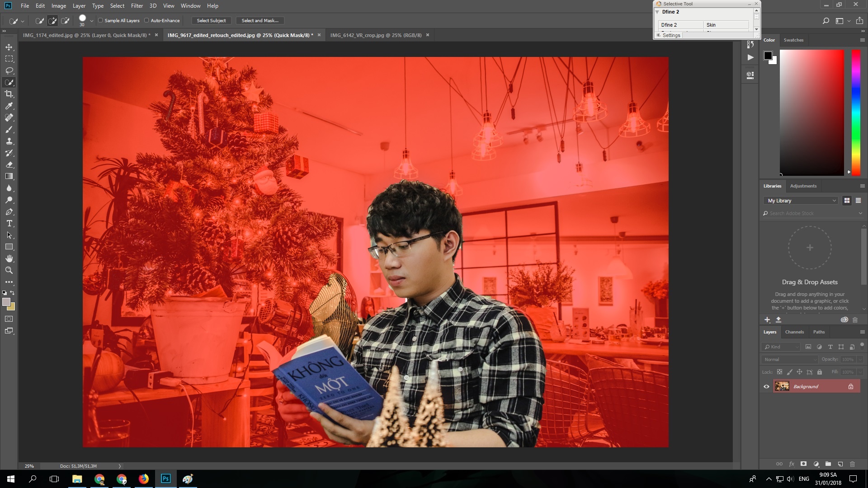This screenshot has width=868, height=488.
Task: Delete layer using trash icon
Action: (853, 464)
